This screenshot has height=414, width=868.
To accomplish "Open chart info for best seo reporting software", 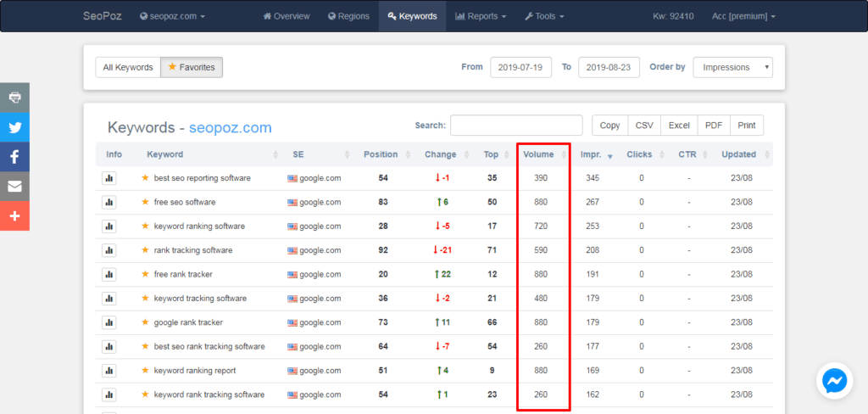I will click(109, 178).
